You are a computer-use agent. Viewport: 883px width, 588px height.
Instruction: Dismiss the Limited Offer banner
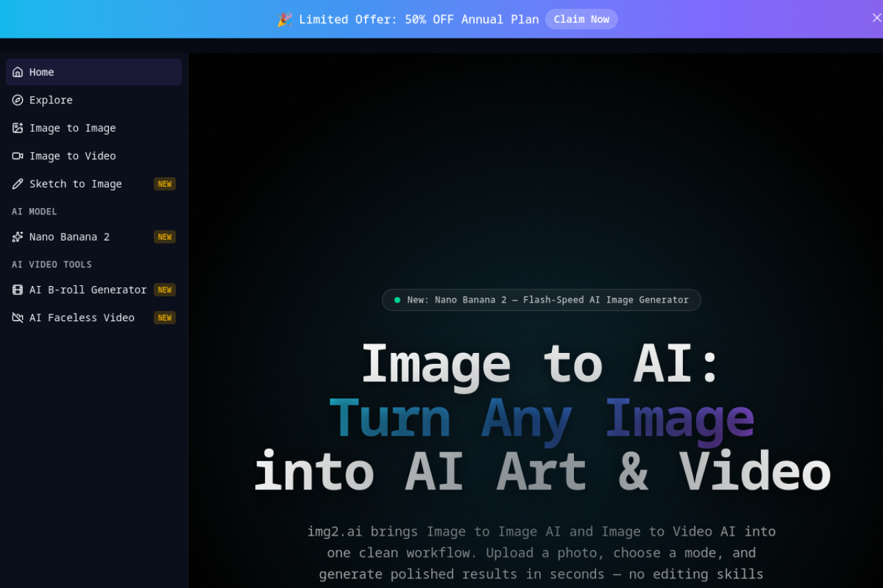tap(876, 18)
